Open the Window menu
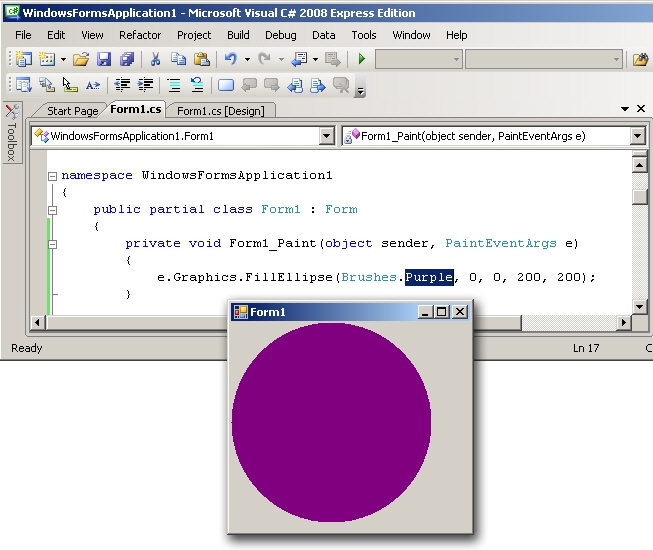Screen dimensions: 653x550 point(411,35)
